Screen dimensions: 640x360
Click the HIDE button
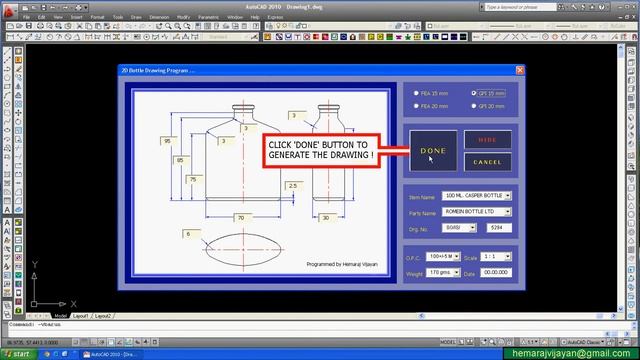[487, 140]
